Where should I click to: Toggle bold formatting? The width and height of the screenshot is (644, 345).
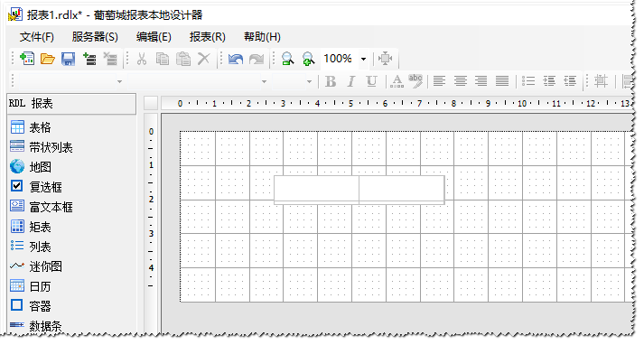pyautogui.click(x=331, y=81)
